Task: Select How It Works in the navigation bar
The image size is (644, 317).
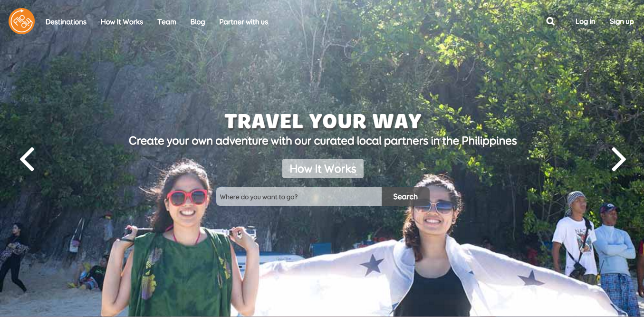Action: (122, 22)
